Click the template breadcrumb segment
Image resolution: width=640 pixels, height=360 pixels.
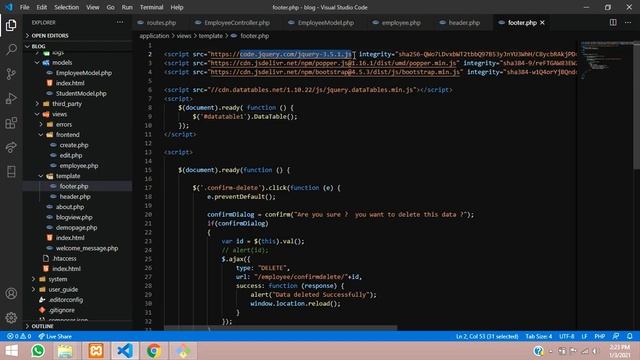(211, 36)
